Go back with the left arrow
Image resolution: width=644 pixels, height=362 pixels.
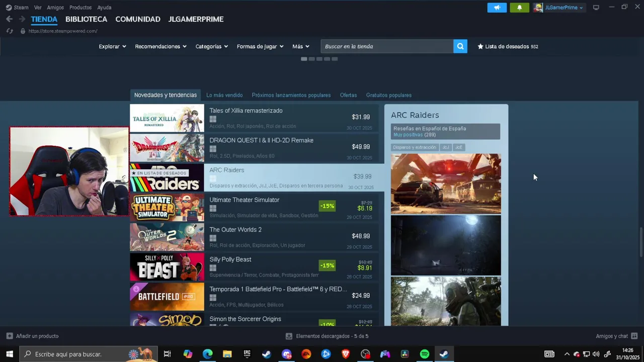[x=9, y=19]
